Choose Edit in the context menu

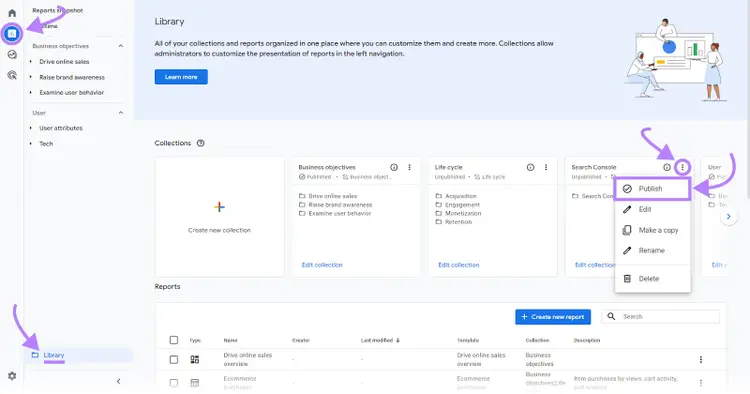tap(652, 209)
